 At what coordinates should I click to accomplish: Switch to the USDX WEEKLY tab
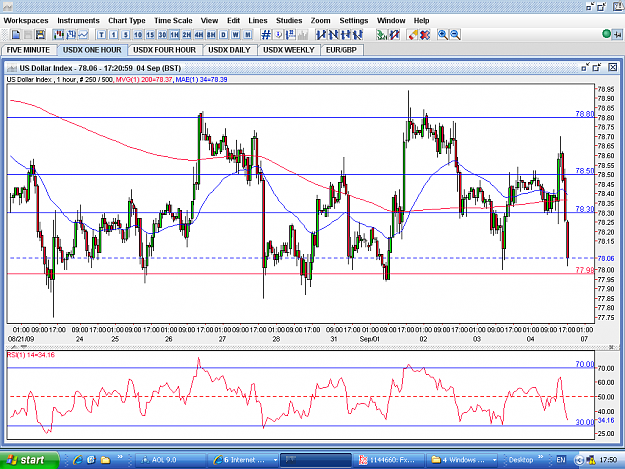coord(289,50)
